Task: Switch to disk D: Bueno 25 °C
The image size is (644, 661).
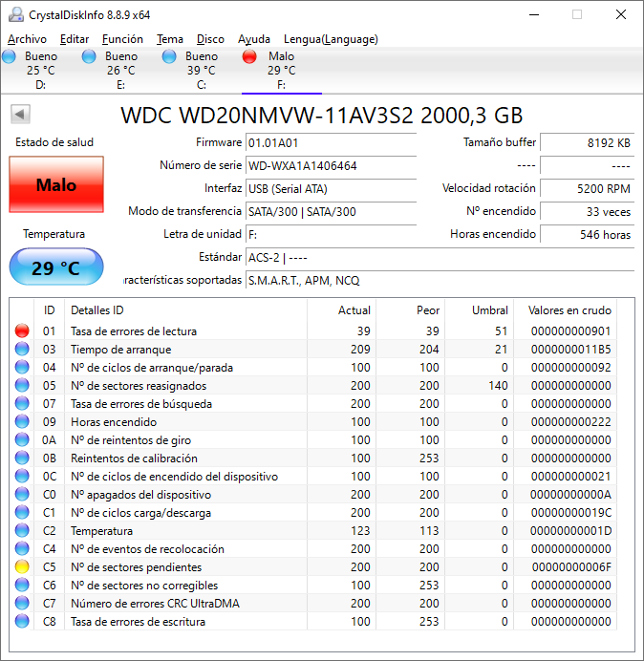Action: point(40,70)
